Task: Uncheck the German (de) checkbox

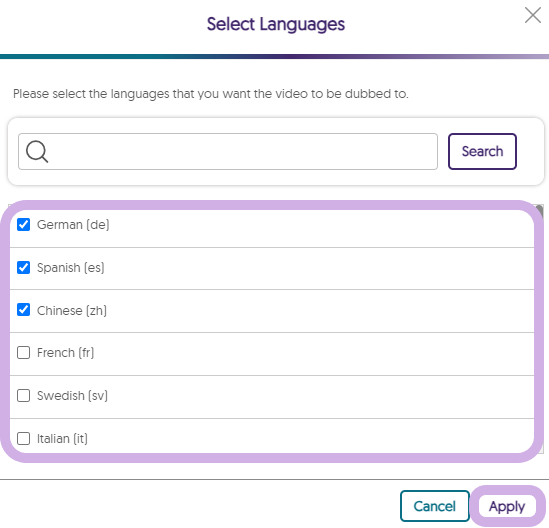Action: [x=23, y=224]
